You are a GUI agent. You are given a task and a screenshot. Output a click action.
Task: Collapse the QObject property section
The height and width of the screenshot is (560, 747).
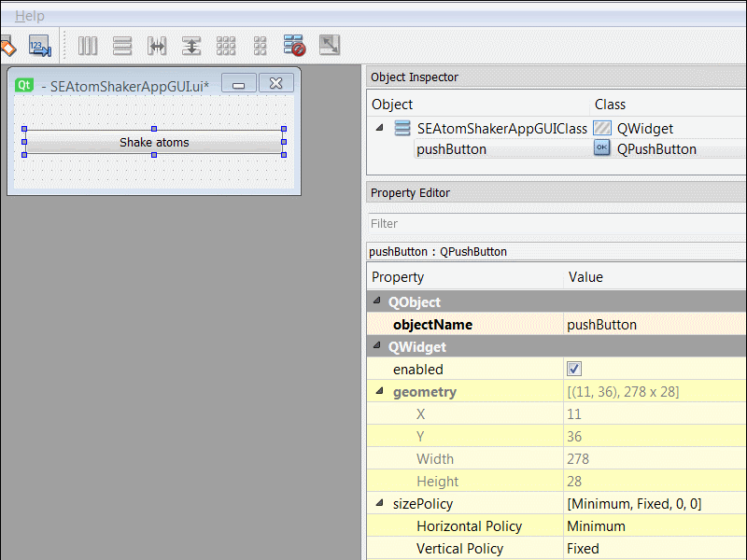(377, 302)
